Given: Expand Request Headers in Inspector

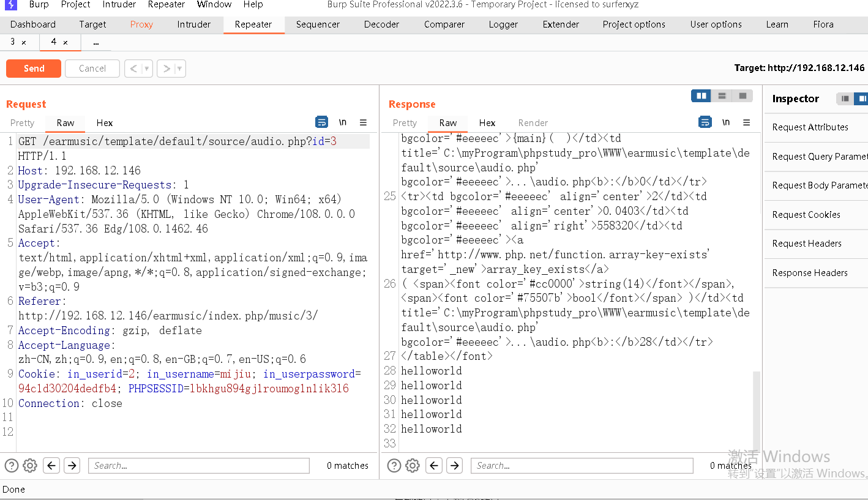Looking at the screenshot, I should (x=816, y=244).
